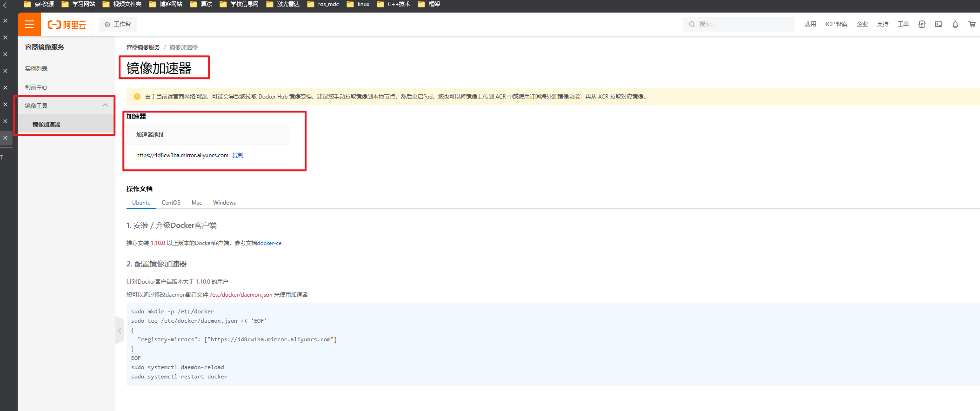Collapse the sidebar with the edge arrow handle
This screenshot has height=411, width=980.
(x=119, y=331)
